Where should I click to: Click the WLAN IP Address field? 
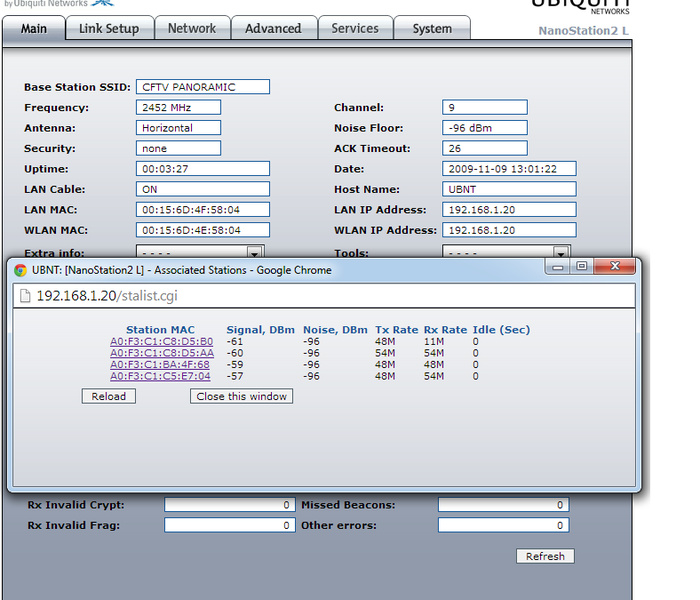[x=509, y=230]
